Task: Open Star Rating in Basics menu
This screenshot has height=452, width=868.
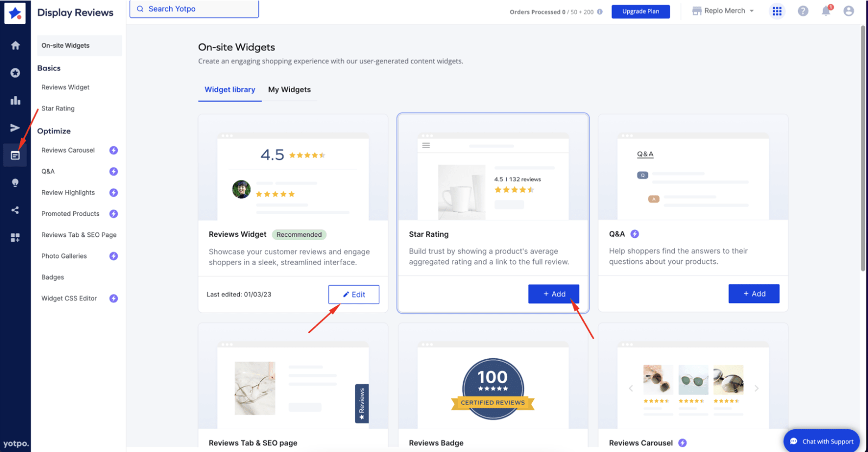Action: 58,108
